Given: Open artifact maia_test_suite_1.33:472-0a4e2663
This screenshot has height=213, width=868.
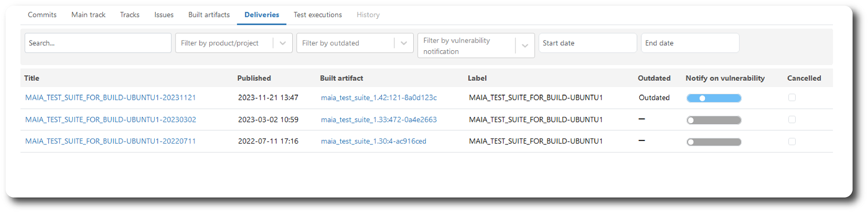Looking at the screenshot, I should [379, 120].
